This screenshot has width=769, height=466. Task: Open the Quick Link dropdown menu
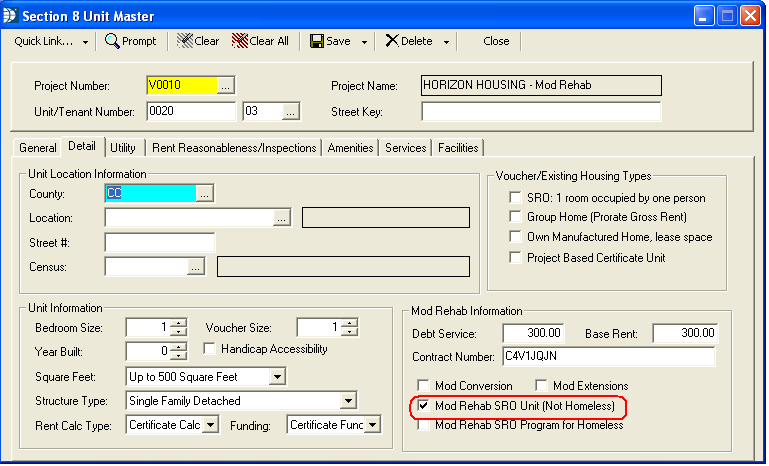tap(51, 41)
